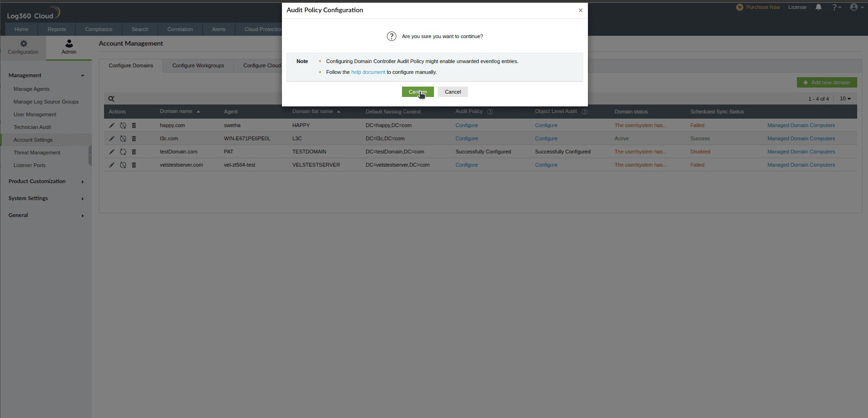The width and height of the screenshot is (868, 418).
Task: Go to the Correlation tab
Action: [180, 29]
